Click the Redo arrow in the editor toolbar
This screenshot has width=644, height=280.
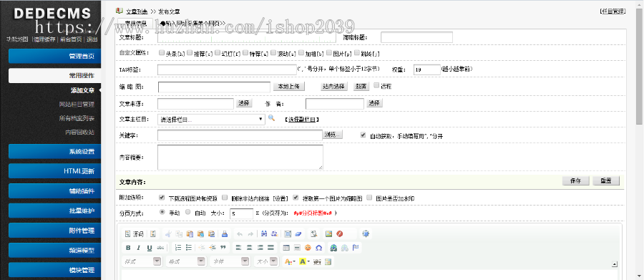pos(250,234)
